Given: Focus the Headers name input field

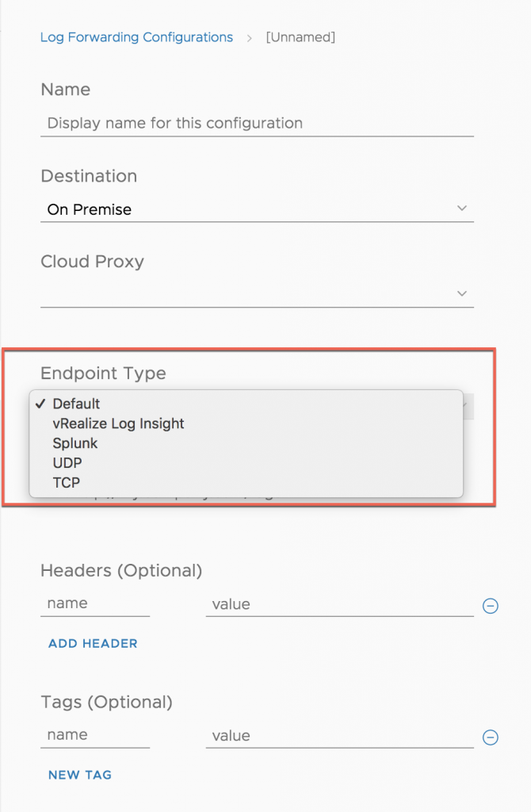Looking at the screenshot, I should (95, 603).
